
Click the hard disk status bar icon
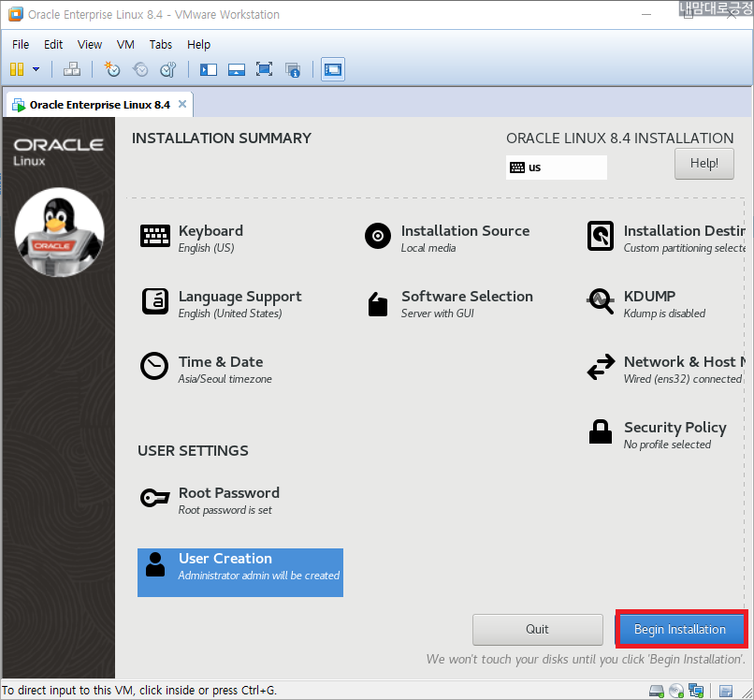coord(656,692)
